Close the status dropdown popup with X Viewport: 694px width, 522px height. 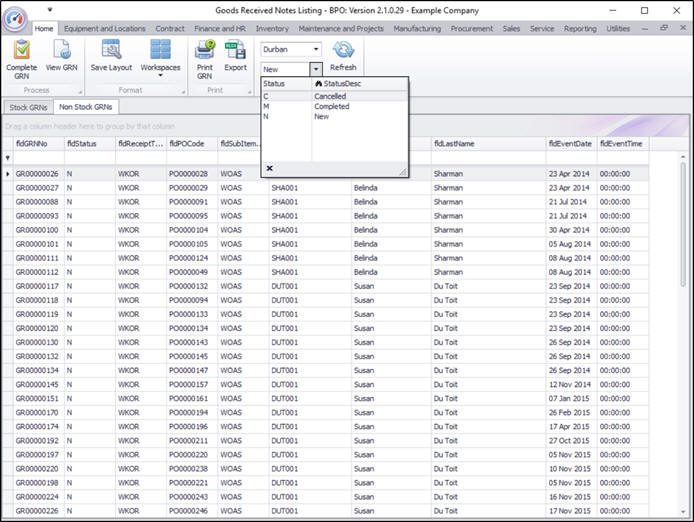pyautogui.click(x=269, y=168)
